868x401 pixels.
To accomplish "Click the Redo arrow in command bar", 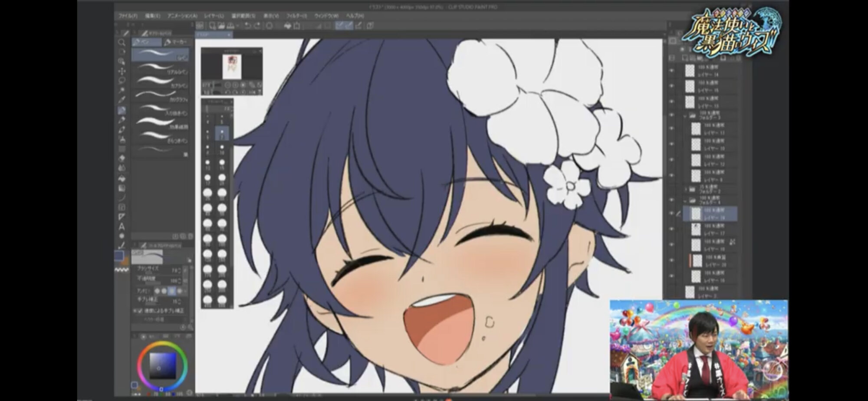I will (x=257, y=26).
